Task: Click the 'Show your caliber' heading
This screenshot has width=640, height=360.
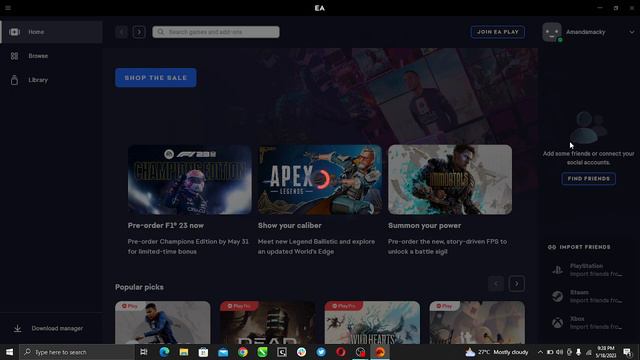Action: click(290, 225)
